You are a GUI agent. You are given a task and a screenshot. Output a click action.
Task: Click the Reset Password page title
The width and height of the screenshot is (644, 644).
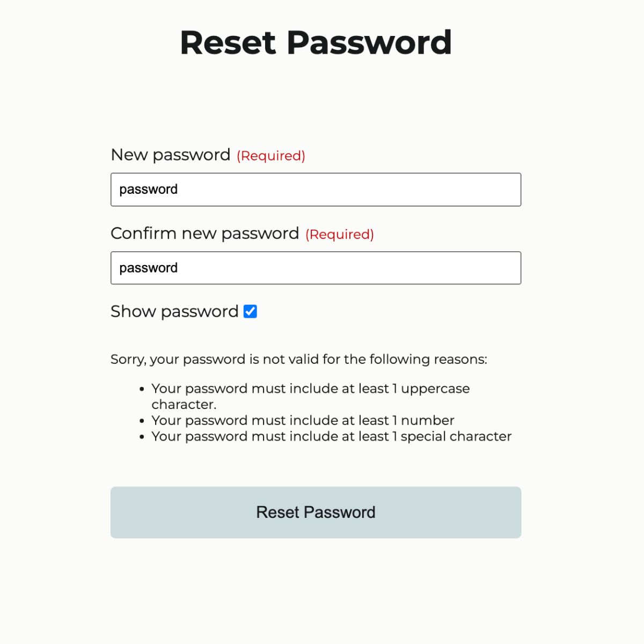pos(316,42)
